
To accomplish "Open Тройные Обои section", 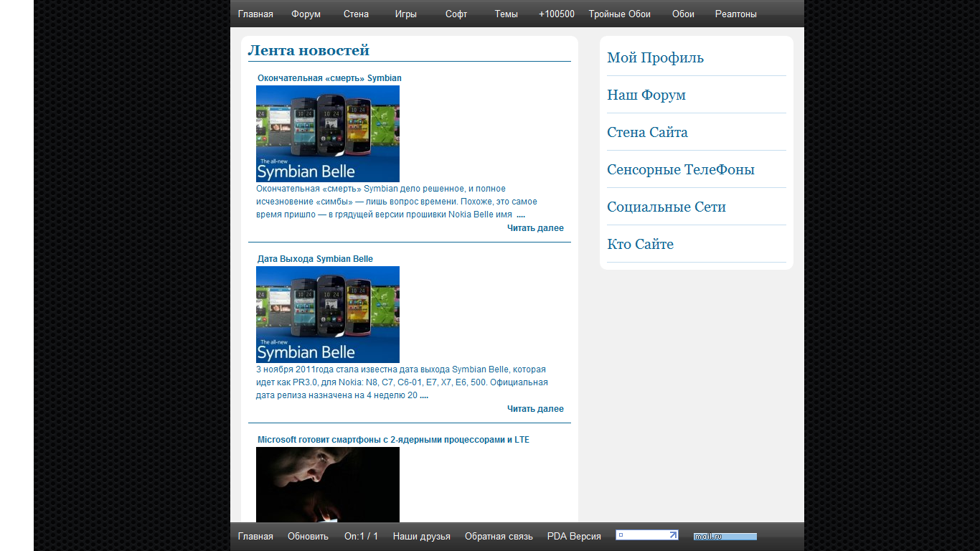I will click(x=619, y=14).
